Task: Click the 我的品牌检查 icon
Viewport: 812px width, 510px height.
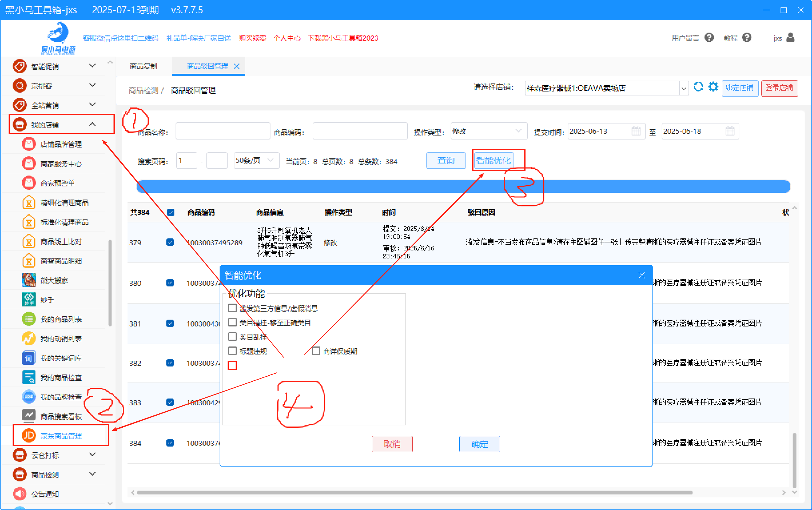Action: pos(29,397)
